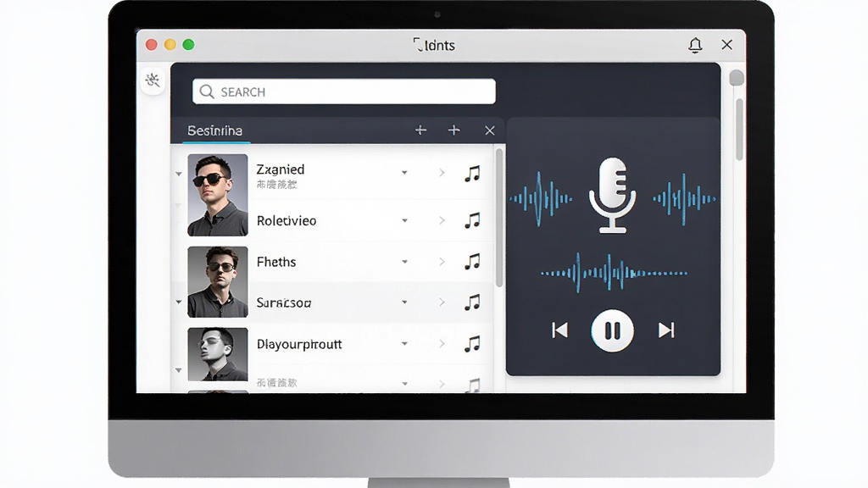
Task: Click the right plus icon beside Besinriha
Action: (454, 130)
